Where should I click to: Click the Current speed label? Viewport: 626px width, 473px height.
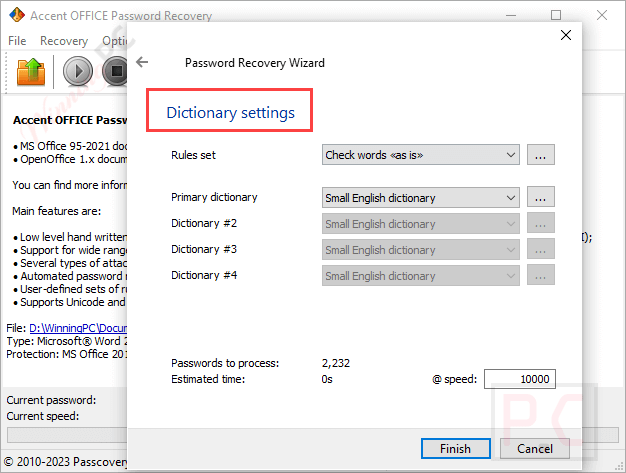click(43, 416)
